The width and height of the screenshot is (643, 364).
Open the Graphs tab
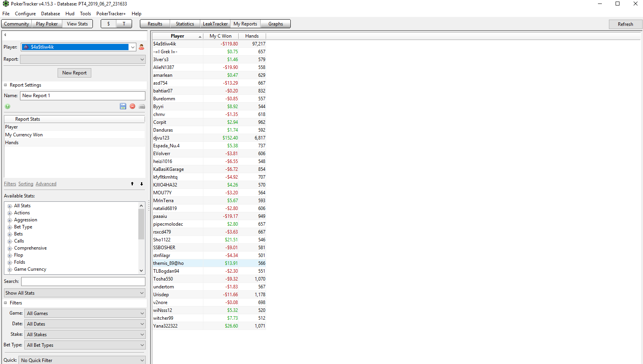click(x=275, y=24)
